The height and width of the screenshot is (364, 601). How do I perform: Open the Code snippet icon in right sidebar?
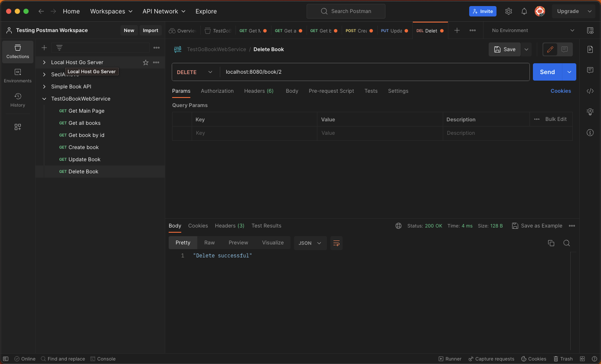(590, 91)
